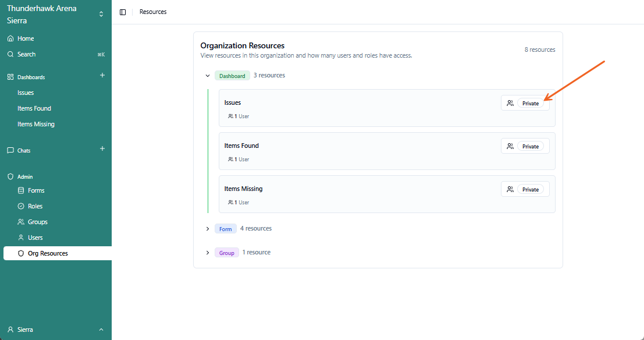644x340 pixels.
Task: Select Users under Admin section
Action: 35,238
